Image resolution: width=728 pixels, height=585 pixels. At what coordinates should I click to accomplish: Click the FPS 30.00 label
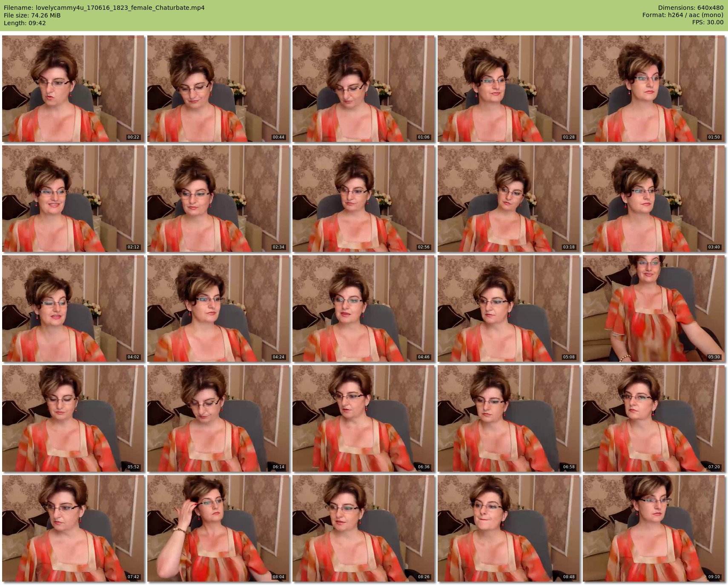pos(708,22)
